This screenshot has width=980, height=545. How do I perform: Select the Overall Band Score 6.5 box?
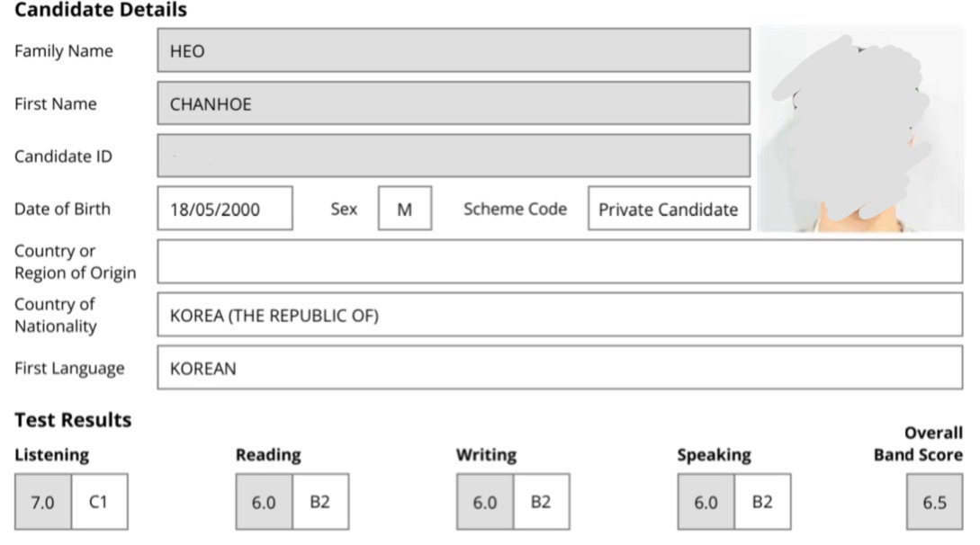[x=935, y=502]
